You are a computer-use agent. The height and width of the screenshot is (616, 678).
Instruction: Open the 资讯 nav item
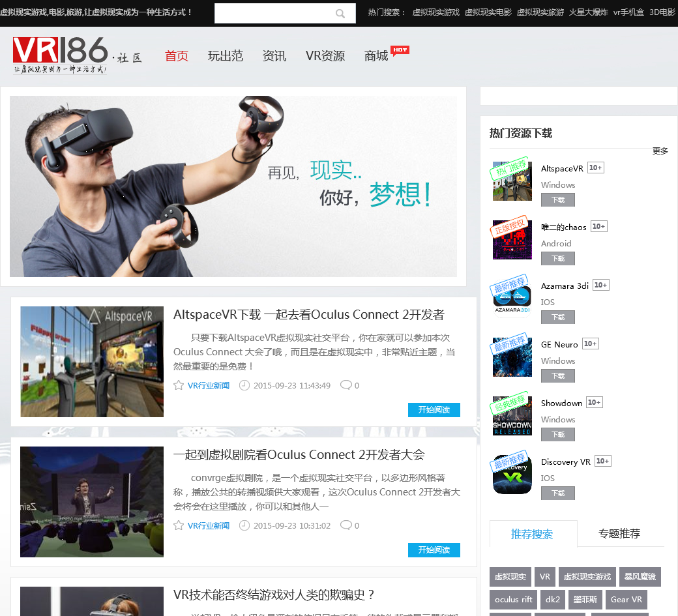[274, 56]
